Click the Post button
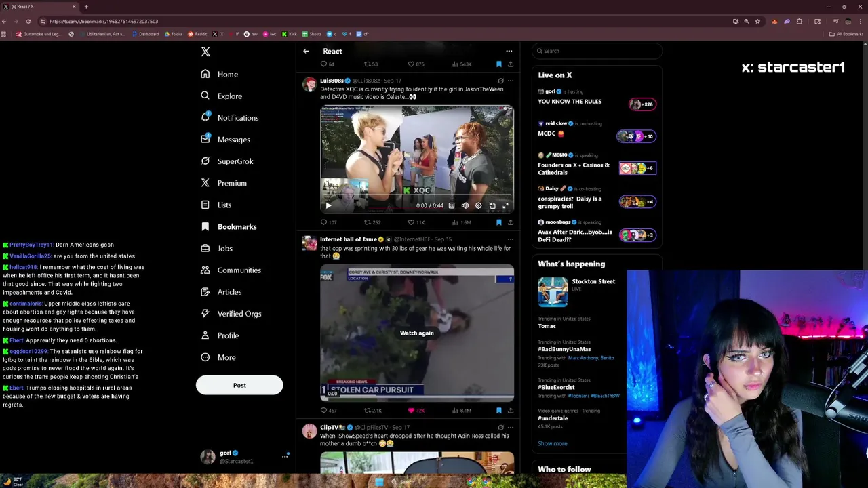Screen dimensions: 868x488 pos(239,385)
